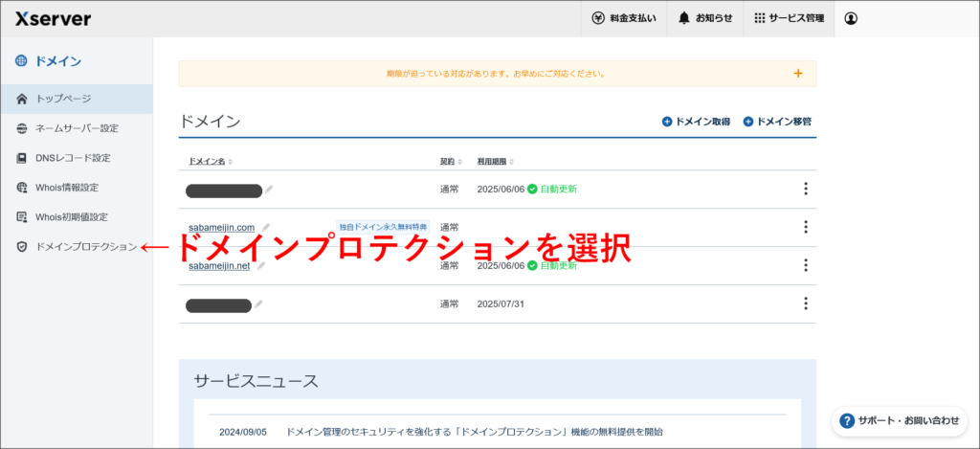Screen dimensions: 980x449
Task: Sort by 利用期限 column
Action: tap(495, 162)
